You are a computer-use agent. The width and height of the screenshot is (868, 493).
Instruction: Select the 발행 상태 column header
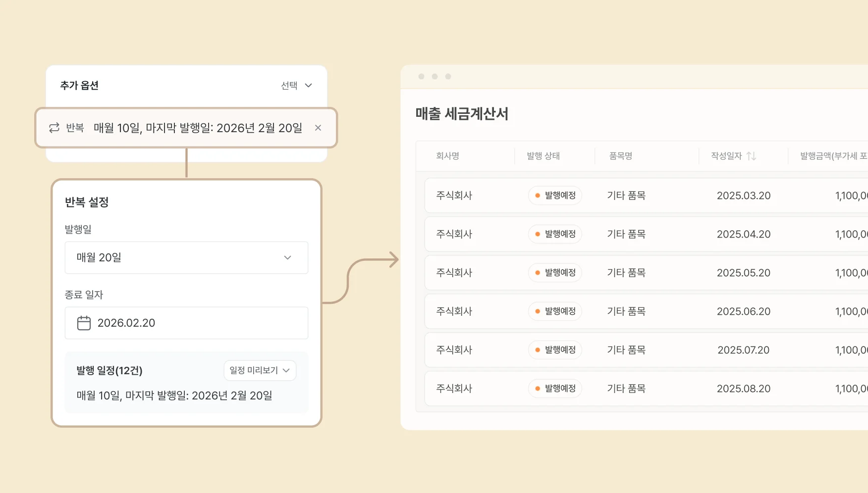click(543, 155)
